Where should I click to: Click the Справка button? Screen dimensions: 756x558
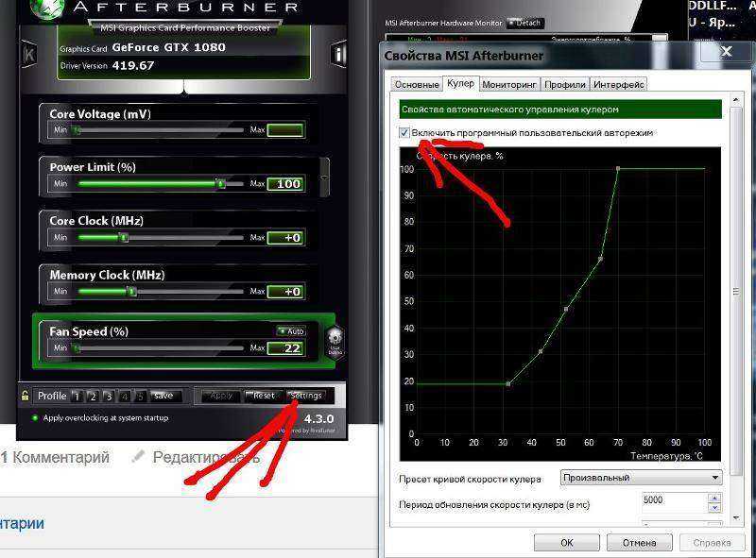tap(712, 543)
